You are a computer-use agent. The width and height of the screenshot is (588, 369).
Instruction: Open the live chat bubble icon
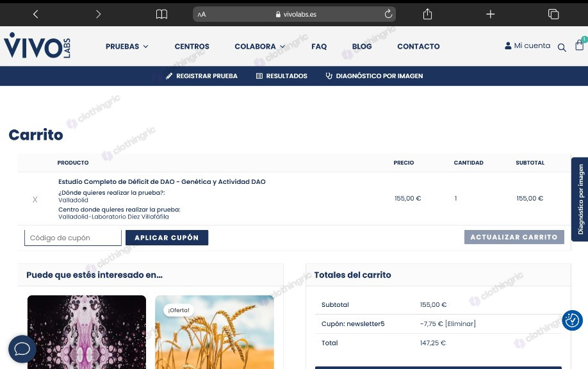tap(22, 348)
